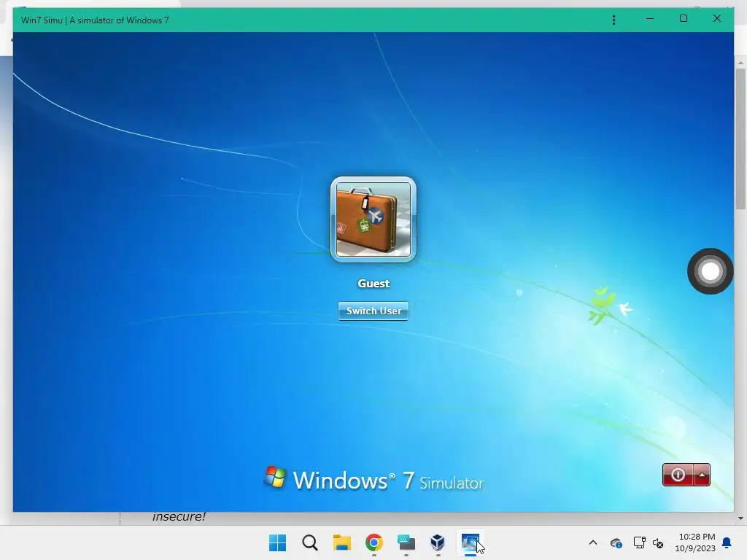The width and height of the screenshot is (747, 560).
Task: Open the clock showing 10:28 PM
Action: point(695,542)
